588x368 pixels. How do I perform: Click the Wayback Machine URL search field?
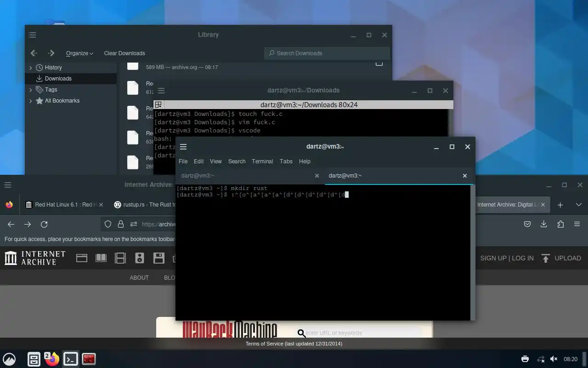point(363,333)
